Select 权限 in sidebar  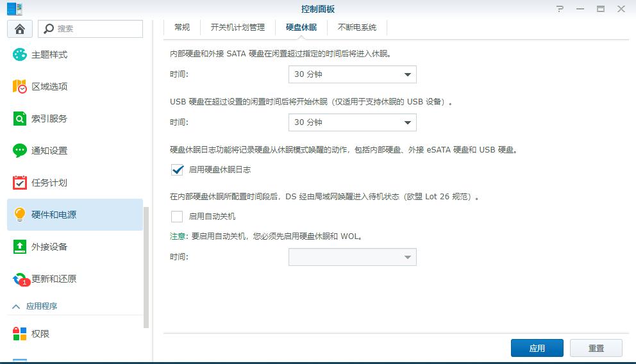click(x=75, y=334)
